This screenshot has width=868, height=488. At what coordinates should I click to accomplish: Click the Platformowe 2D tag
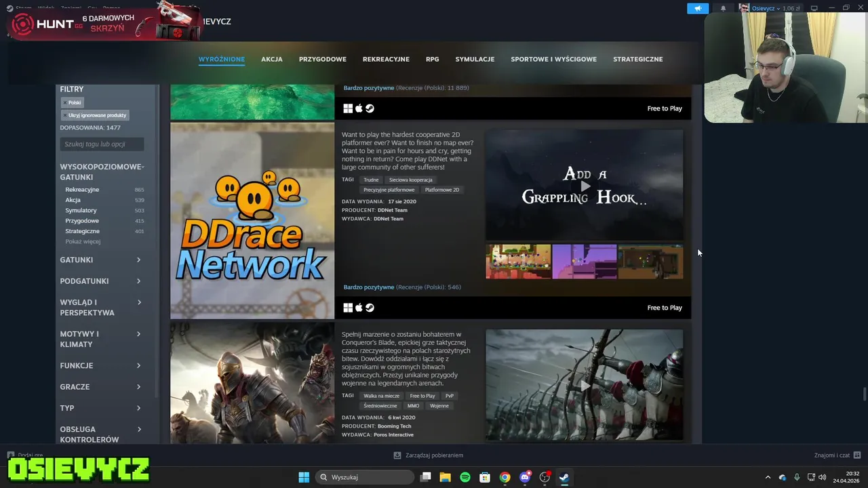[x=441, y=190]
